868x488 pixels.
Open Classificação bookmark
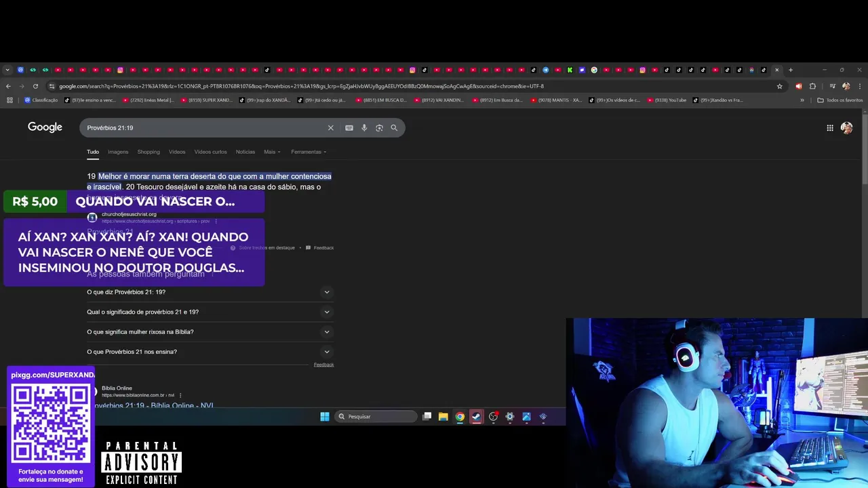click(41, 100)
